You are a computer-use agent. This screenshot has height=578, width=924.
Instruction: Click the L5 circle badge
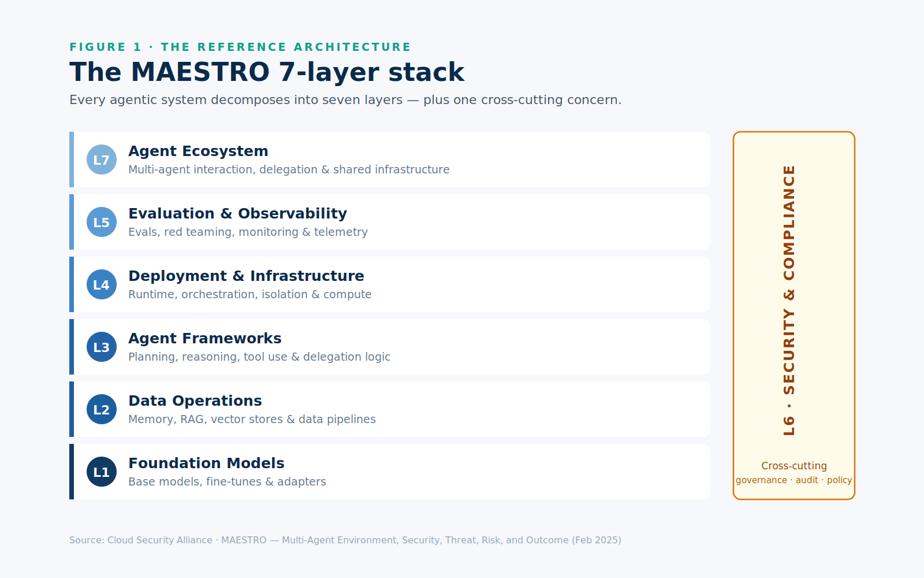tap(102, 222)
